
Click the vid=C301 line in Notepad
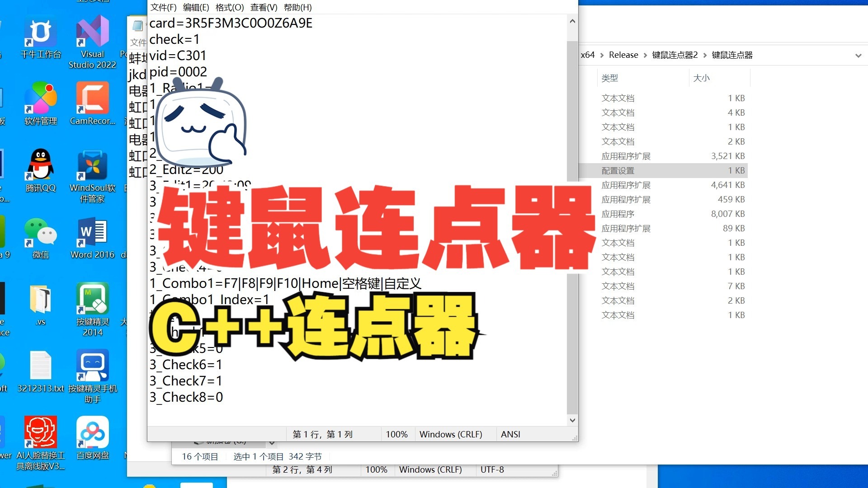coord(178,56)
